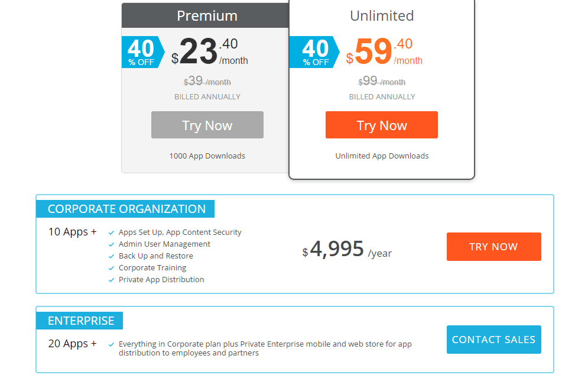588x378 pixels.
Task: Click checkmark beside Admin User Management
Action: (111, 245)
